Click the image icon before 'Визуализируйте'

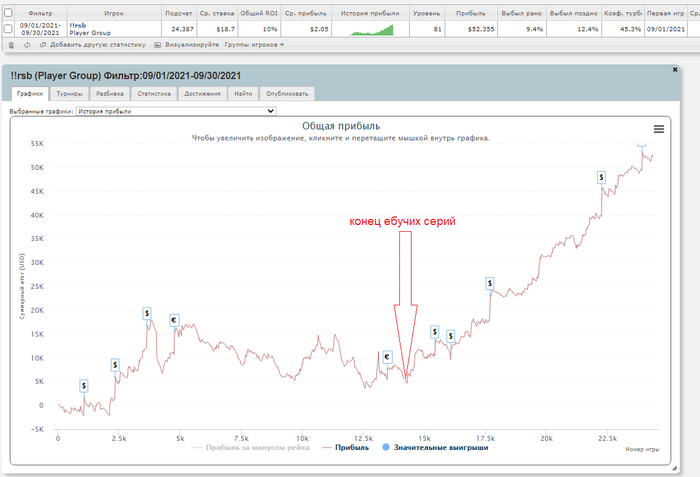coord(158,45)
